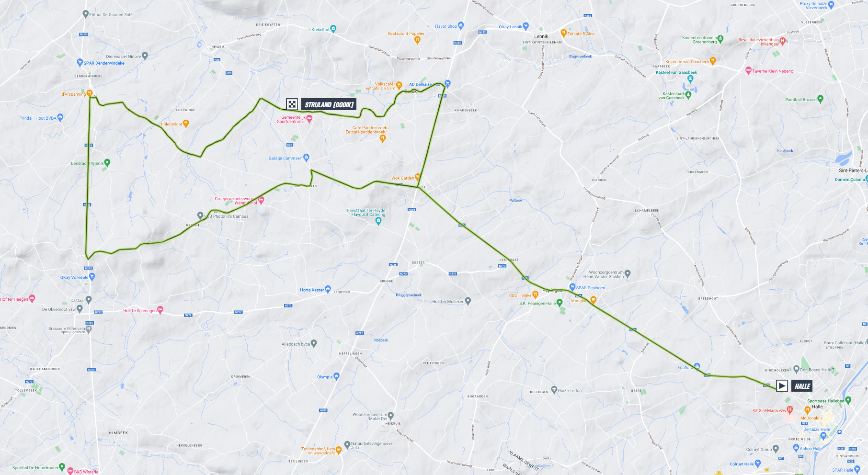Image resolution: width=868 pixels, height=475 pixels.
Task: Click the Halle start play marker
Action: click(x=782, y=385)
